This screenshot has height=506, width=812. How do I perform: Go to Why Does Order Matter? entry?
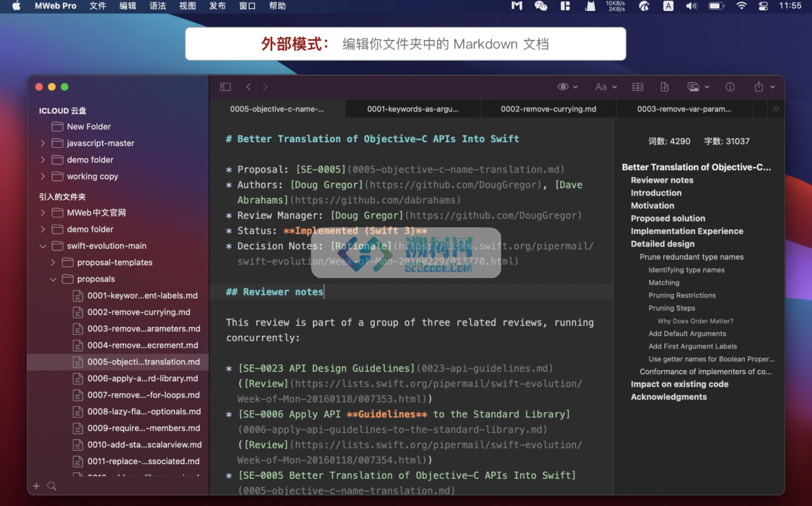pos(695,321)
